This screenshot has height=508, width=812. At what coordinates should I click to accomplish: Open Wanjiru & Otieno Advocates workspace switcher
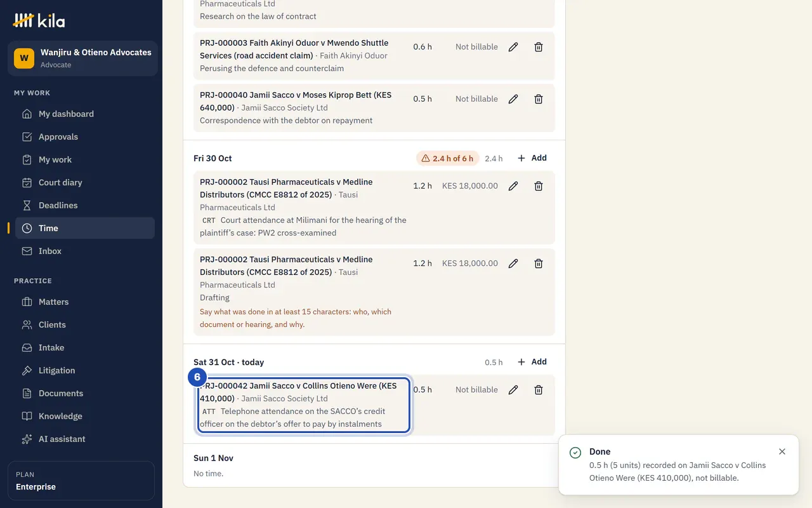(x=82, y=58)
